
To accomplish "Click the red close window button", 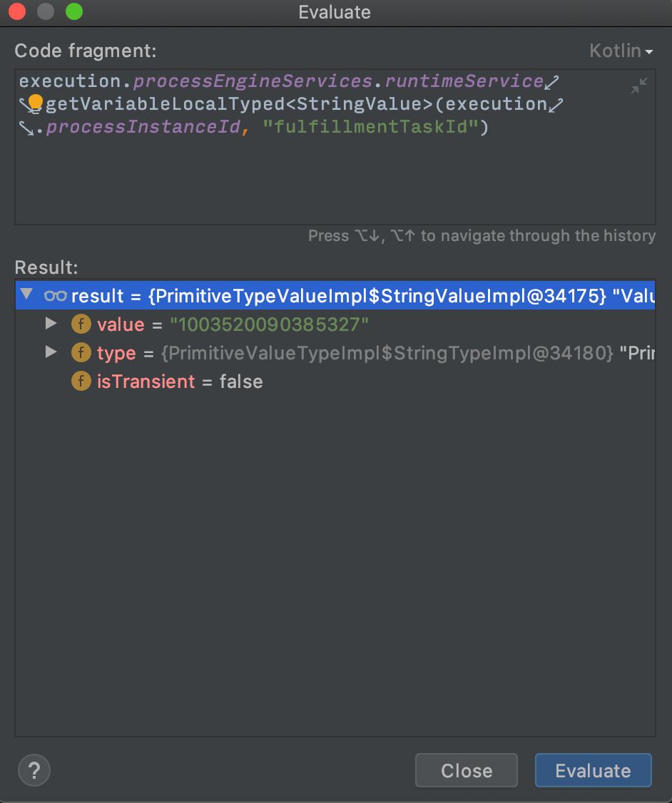I will 17,11.
